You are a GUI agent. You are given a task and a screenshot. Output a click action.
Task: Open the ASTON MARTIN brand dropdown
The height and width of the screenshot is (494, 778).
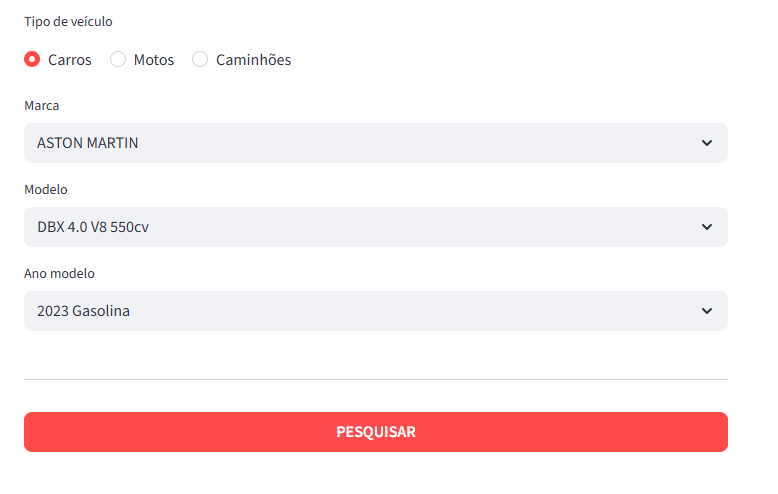click(375, 143)
